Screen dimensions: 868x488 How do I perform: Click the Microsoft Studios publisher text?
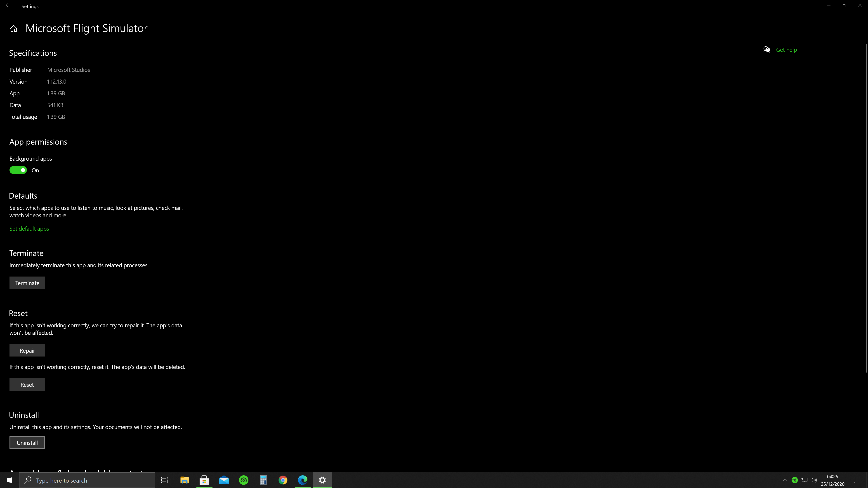(x=68, y=70)
